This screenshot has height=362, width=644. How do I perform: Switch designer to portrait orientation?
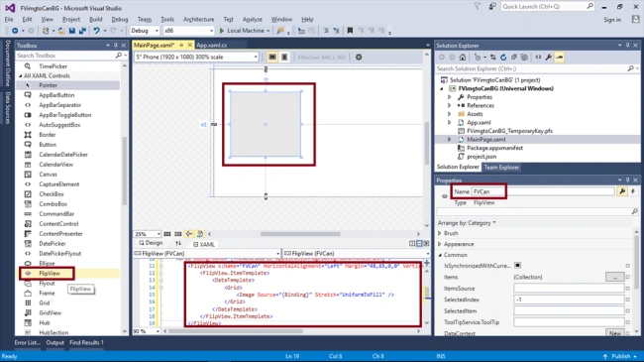tap(284, 58)
